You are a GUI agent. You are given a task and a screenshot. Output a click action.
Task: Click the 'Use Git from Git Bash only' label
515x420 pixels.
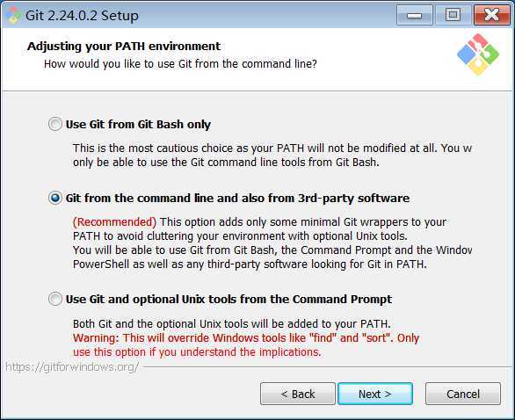pyautogui.click(x=138, y=125)
